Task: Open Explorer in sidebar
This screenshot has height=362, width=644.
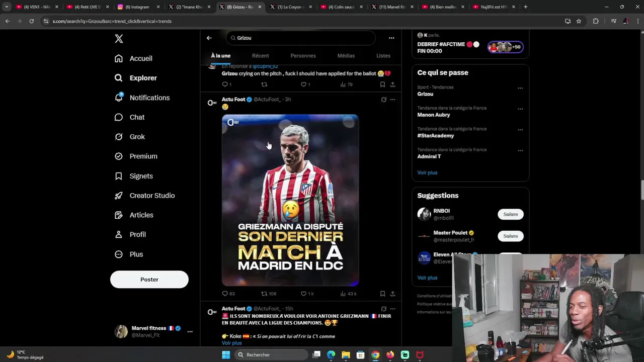Action: (136, 78)
